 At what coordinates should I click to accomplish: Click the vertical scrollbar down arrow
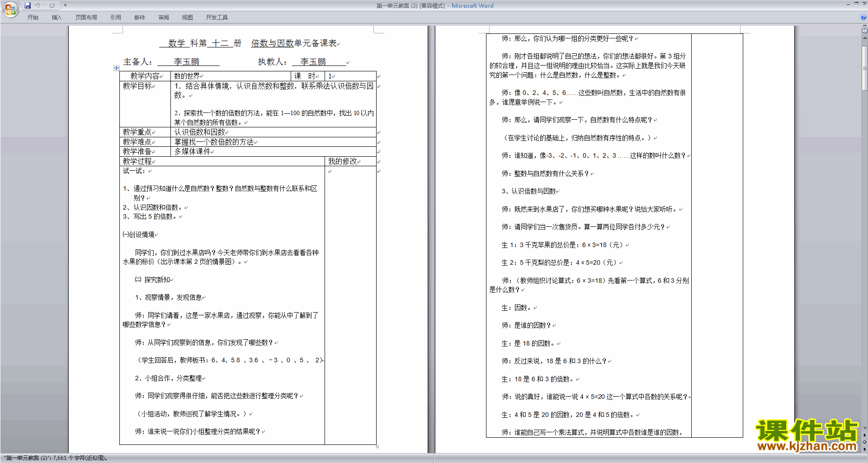865,428
